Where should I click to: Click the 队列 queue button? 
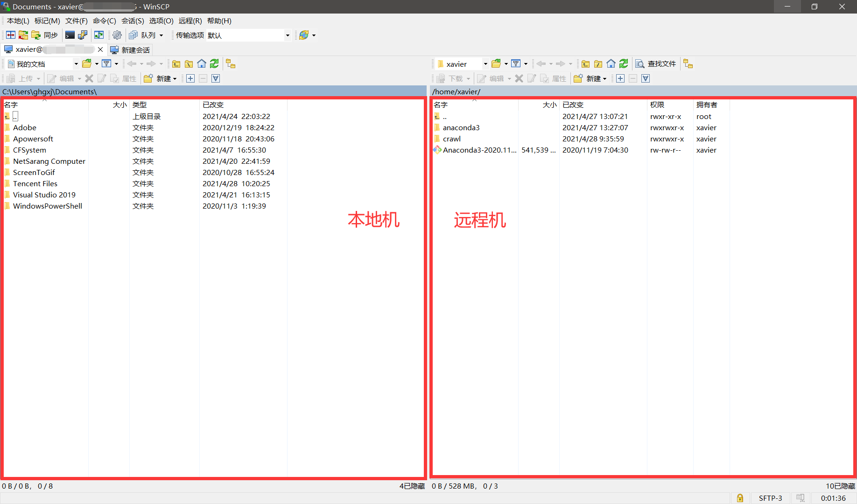pyautogui.click(x=142, y=35)
